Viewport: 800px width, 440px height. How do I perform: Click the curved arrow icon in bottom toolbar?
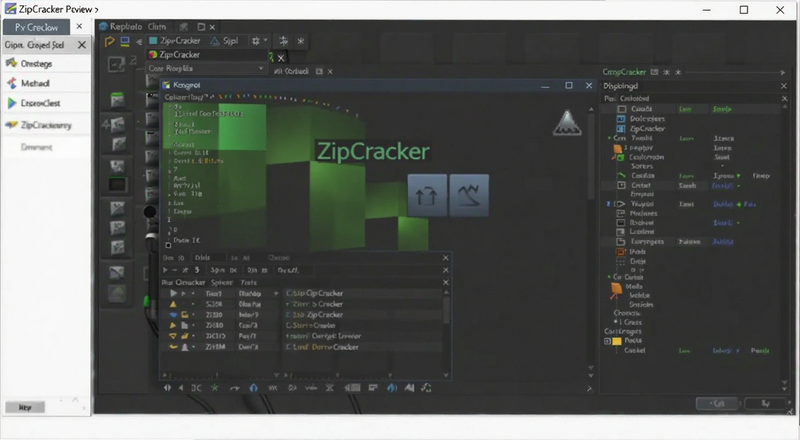coord(234,388)
